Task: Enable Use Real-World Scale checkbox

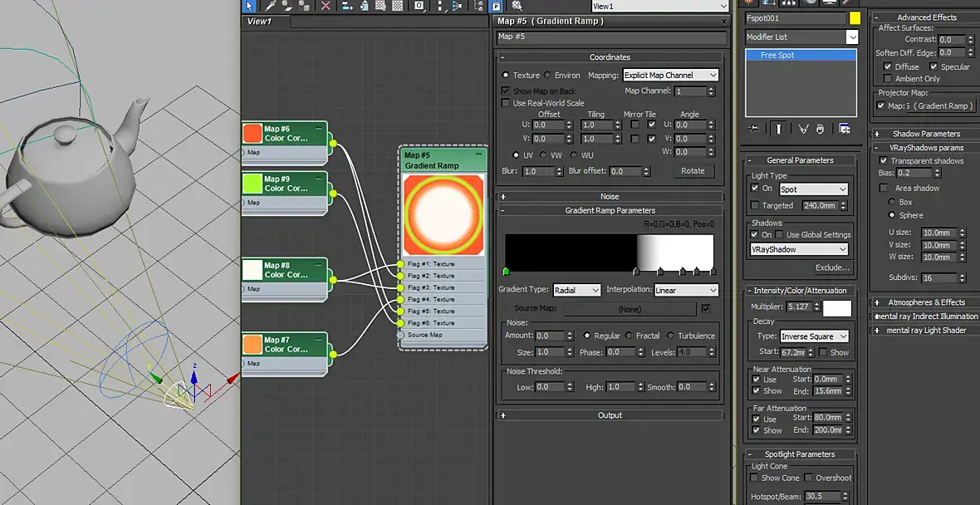Action: (507, 103)
